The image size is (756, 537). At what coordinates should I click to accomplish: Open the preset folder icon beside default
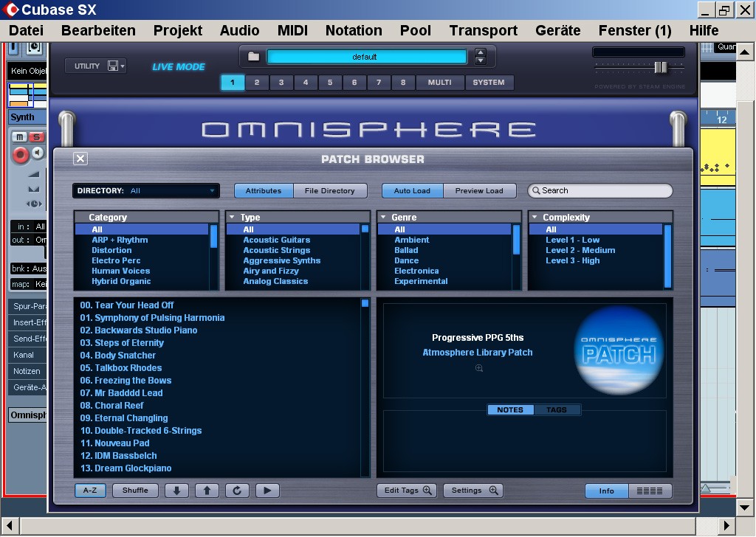[254, 57]
